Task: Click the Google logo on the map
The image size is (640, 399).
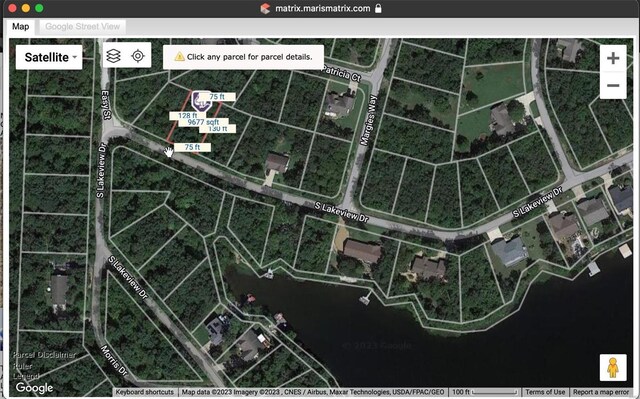Action: click(34, 388)
